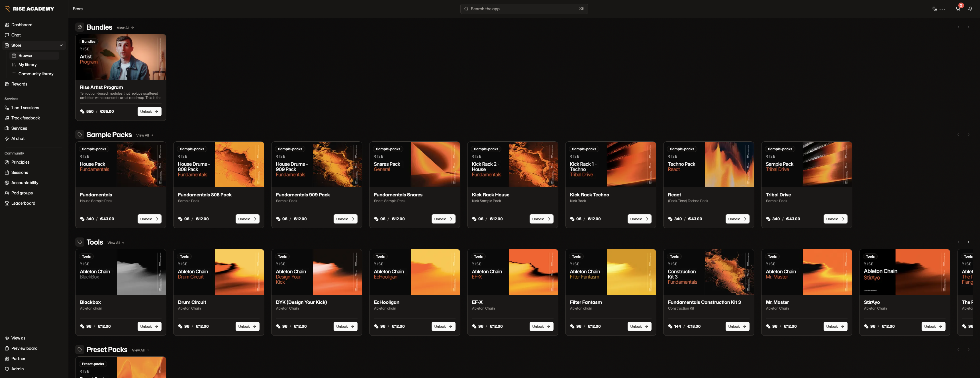
Task: Unlock the React Techno Pack
Action: [737, 219]
